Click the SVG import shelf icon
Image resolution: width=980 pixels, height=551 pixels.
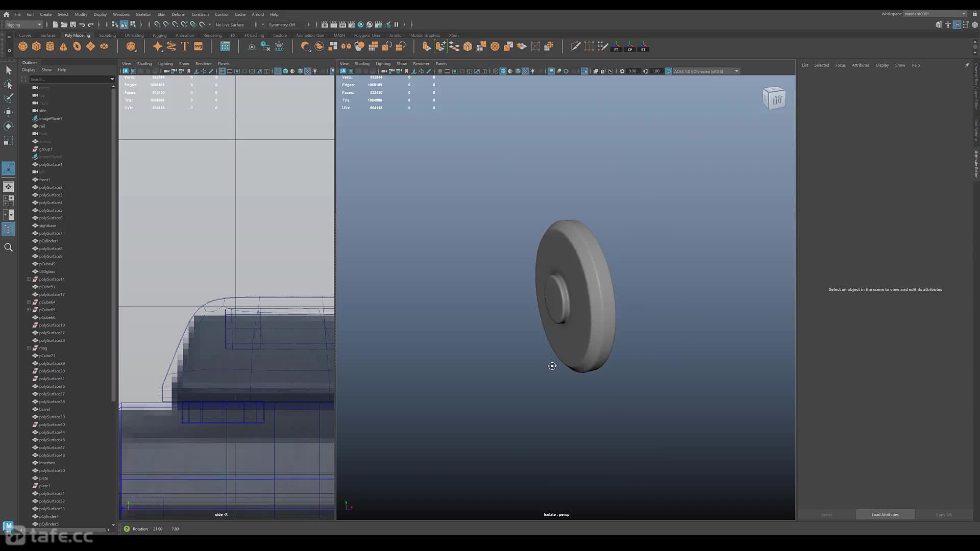(x=199, y=46)
